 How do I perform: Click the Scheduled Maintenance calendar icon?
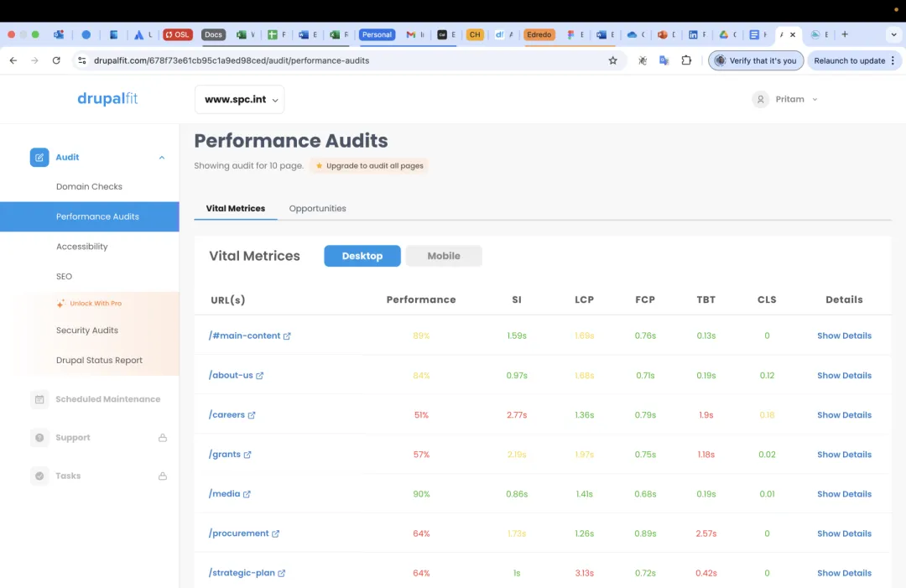pyautogui.click(x=39, y=399)
